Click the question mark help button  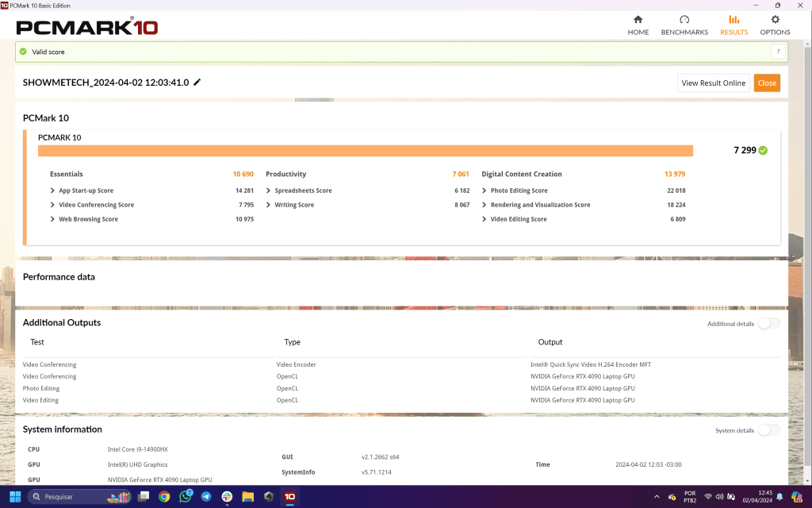(778, 52)
